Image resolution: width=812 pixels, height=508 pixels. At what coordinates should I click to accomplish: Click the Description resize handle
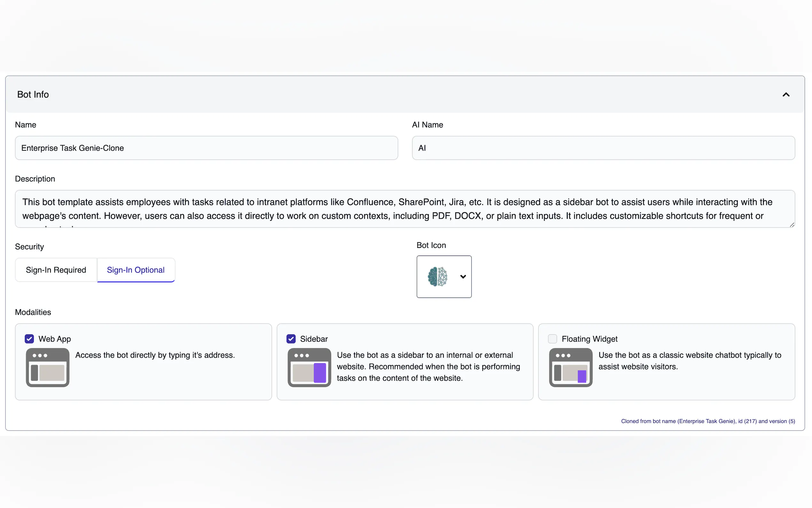pyautogui.click(x=792, y=225)
